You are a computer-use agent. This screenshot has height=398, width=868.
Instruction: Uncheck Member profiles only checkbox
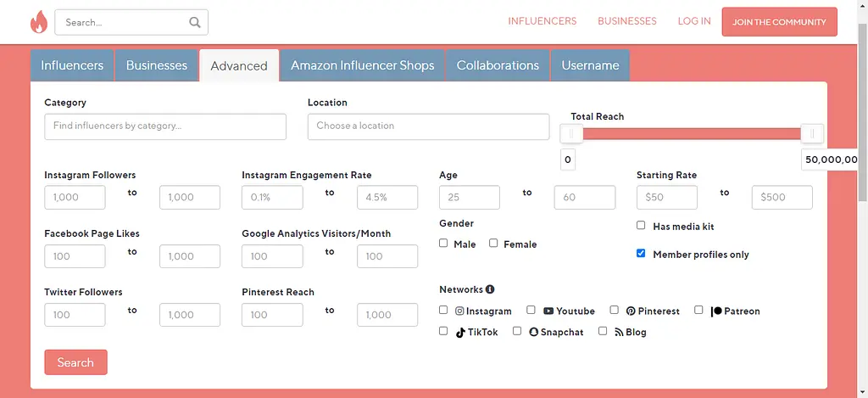coord(641,254)
